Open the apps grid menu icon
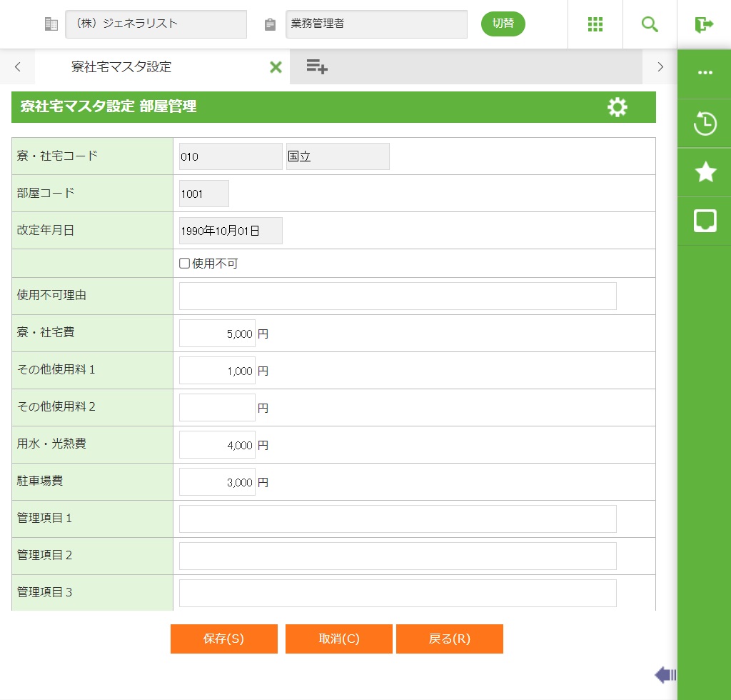The image size is (731, 700). coord(595,24)
